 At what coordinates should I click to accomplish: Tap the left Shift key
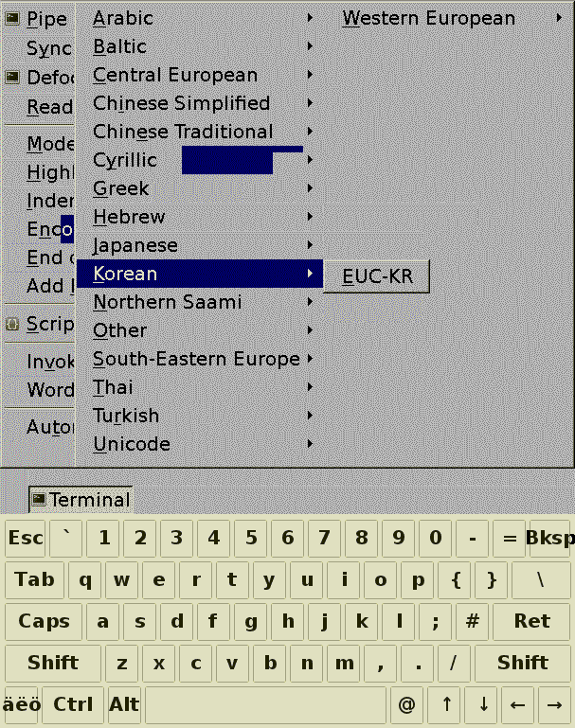tap(53, 663)
